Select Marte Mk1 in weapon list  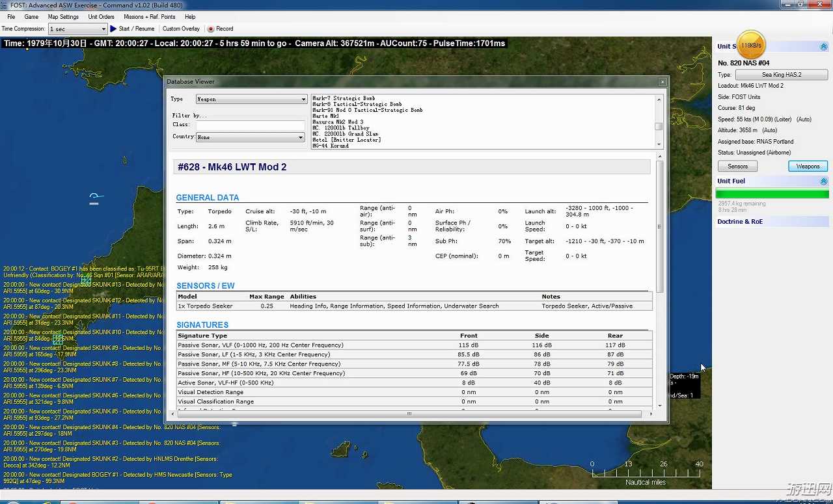point(325,116)
